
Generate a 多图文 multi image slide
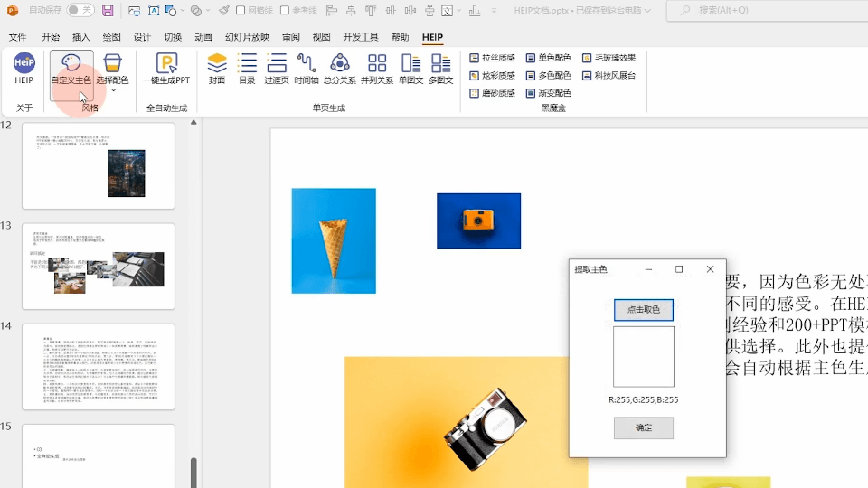click(x=440, y=70)
